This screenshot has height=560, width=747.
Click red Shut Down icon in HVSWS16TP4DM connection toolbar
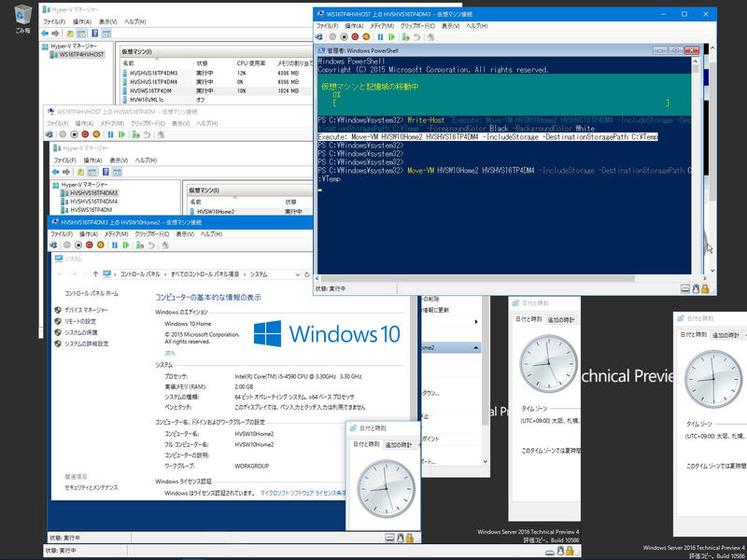point(85,134)
